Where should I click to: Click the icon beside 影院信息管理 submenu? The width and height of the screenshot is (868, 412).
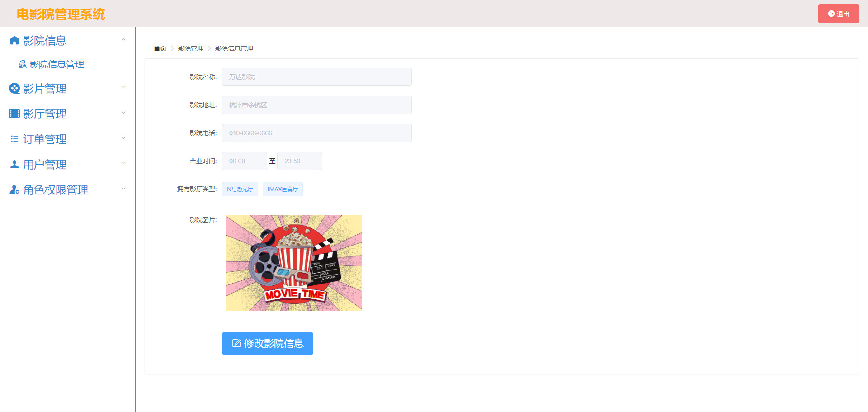[22, 64]
